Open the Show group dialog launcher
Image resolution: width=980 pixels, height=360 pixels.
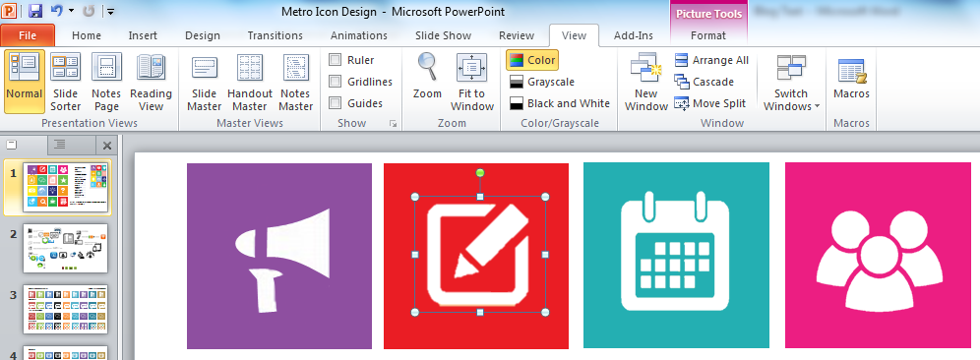coord(394,124)
